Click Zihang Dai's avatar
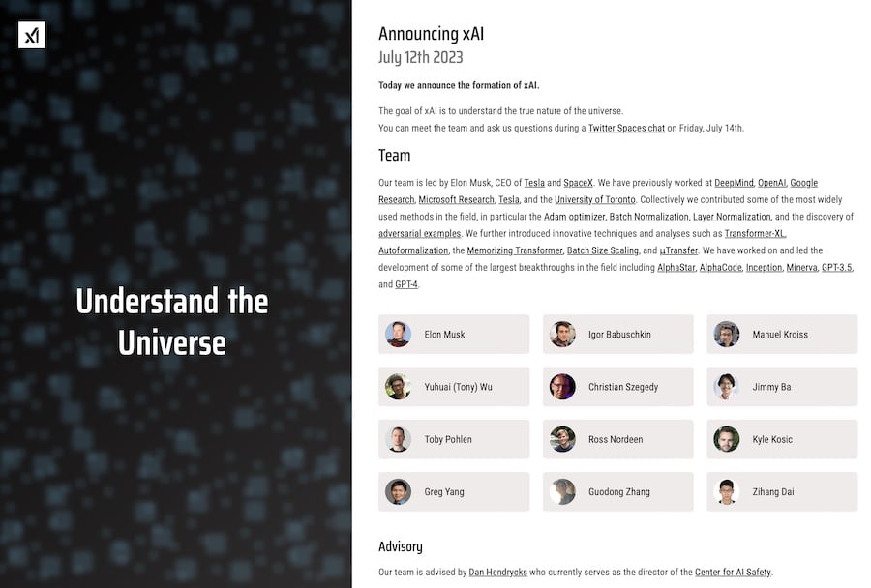Image resolution: width=871 pixels, height=588 pixels. (x=726, y=491)
